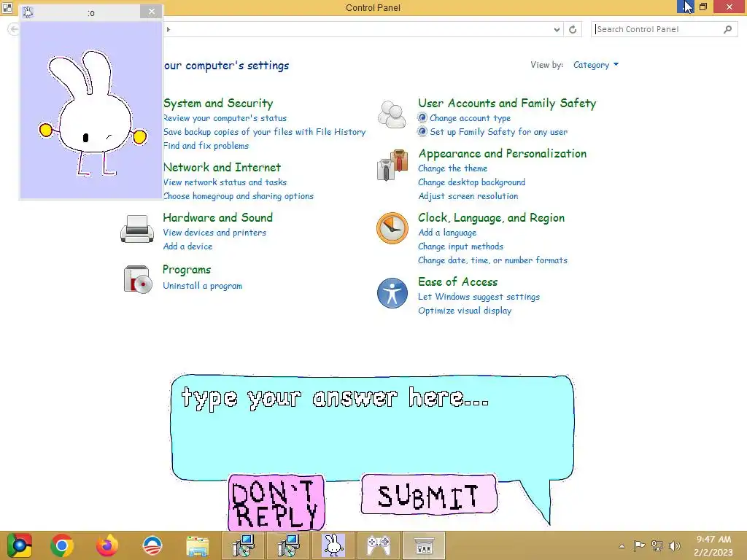Open the View by Category dropdown
This screenshot has height=560, width=747.
pyautogui.click(x=595, y=65)
